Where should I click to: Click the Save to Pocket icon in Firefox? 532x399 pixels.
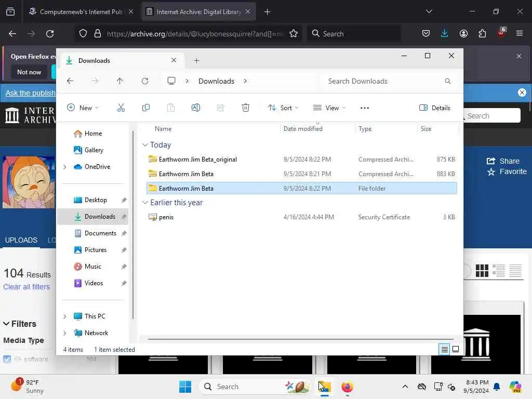pyautogui.click(x=426, y=34)
